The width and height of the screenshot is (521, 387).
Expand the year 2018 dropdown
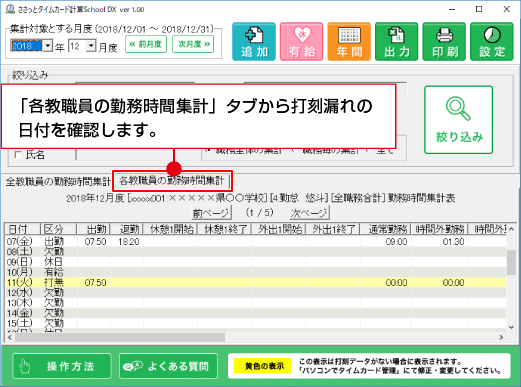tap(48, 46)
